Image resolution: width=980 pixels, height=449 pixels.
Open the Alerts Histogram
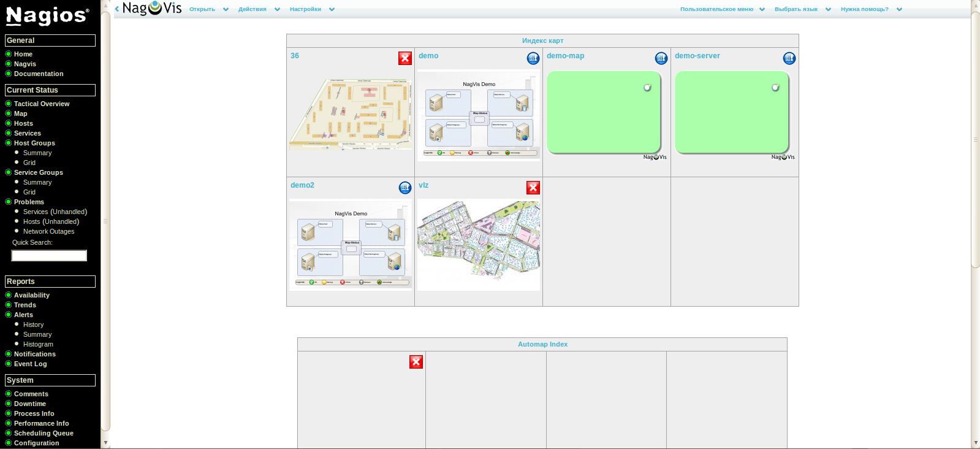pos(38,344)
